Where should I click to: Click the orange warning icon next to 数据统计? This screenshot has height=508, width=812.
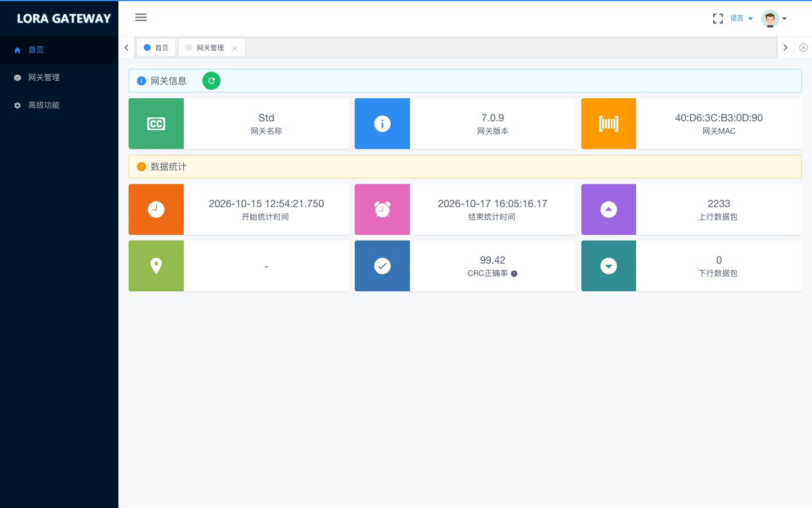pos(142,167)
